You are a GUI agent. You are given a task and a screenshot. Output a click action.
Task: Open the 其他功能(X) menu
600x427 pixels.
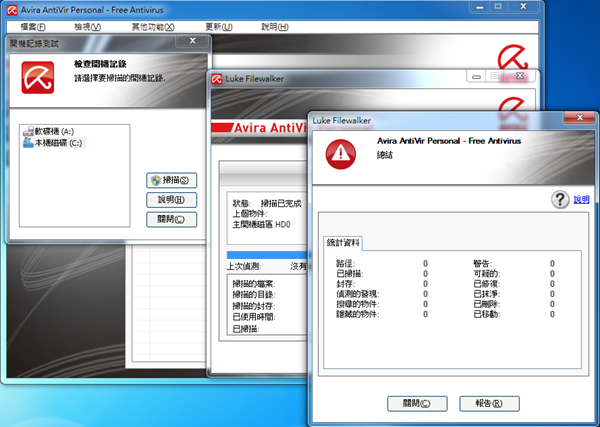[x=153, y=27]
